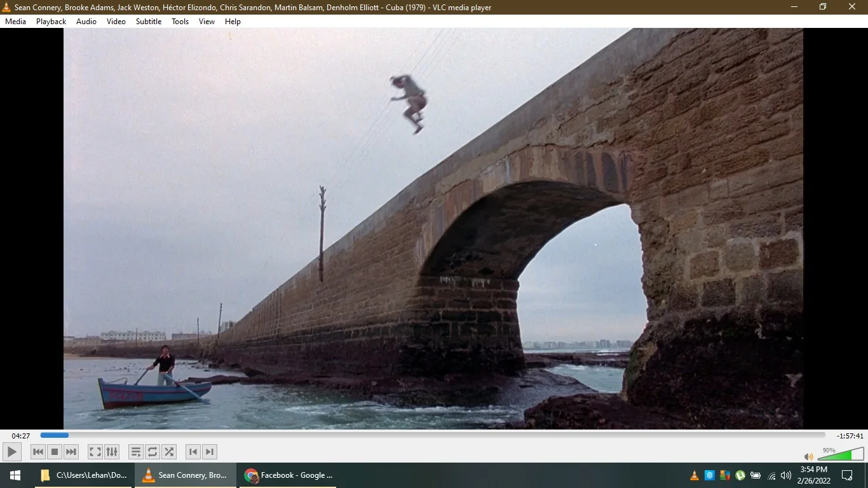The width and height of the screenshot is (868, 488).
Task: Go to next chapter button
Action: (210, 452)
